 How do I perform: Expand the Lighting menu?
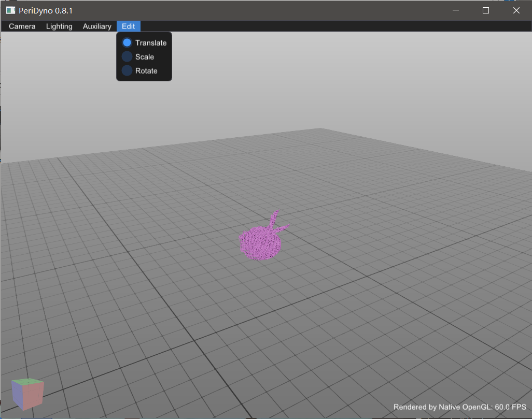click(59, 26)
